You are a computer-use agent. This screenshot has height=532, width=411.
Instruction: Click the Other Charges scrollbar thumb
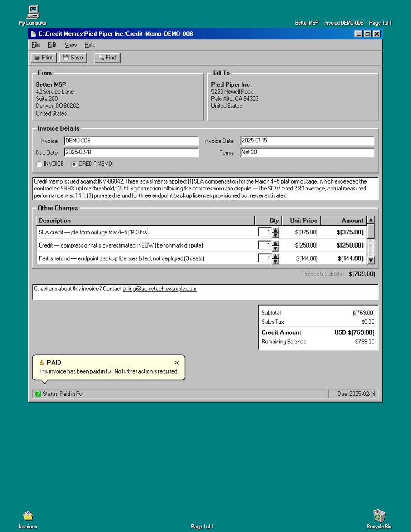coord(371,232)
